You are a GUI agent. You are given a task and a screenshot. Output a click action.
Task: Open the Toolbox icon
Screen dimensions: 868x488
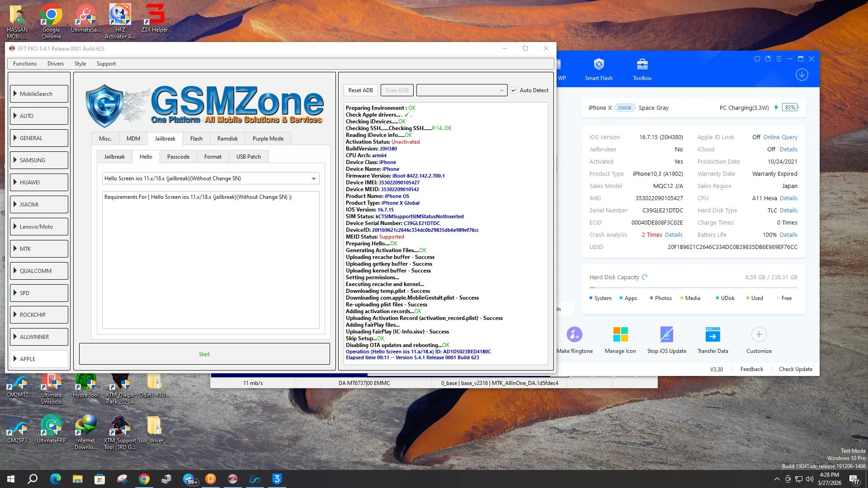tap(642, 65)
